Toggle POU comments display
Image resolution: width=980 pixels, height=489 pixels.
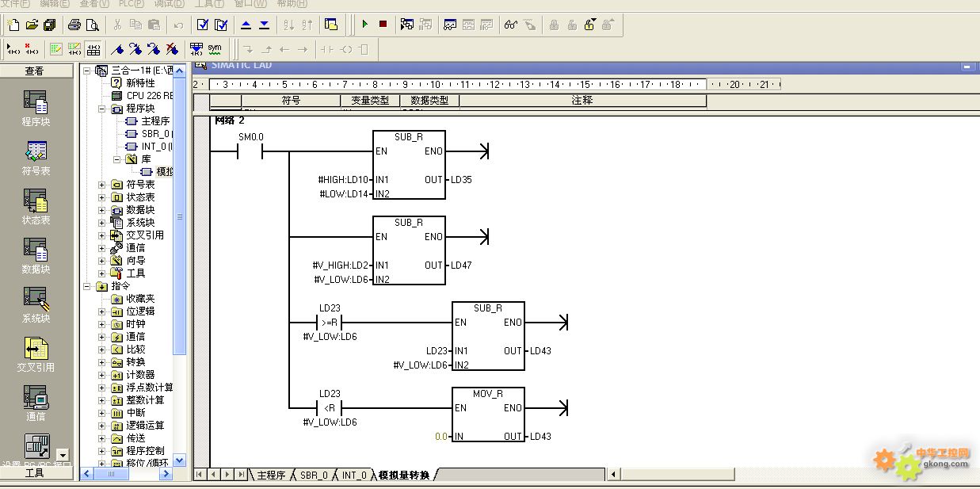pos(56,49)
